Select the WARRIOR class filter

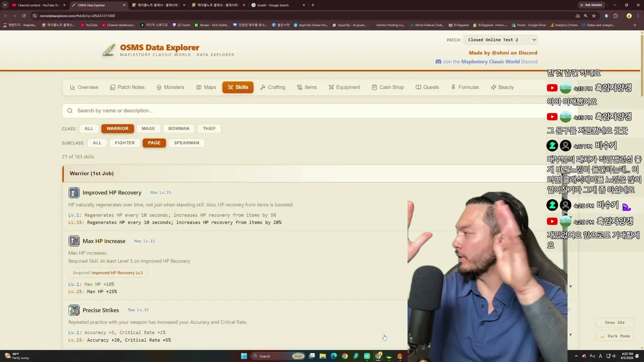click(117, 129)
